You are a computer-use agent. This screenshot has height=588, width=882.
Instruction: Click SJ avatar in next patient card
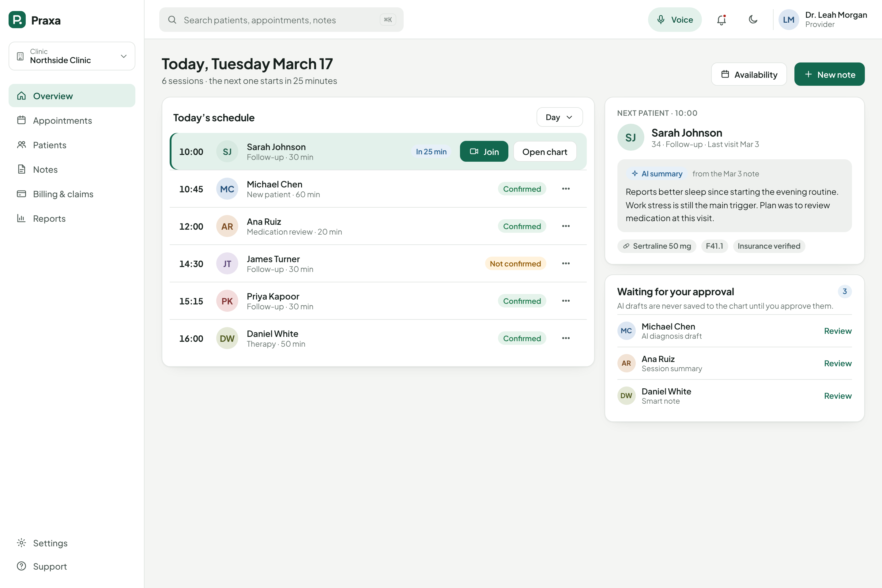630,137
